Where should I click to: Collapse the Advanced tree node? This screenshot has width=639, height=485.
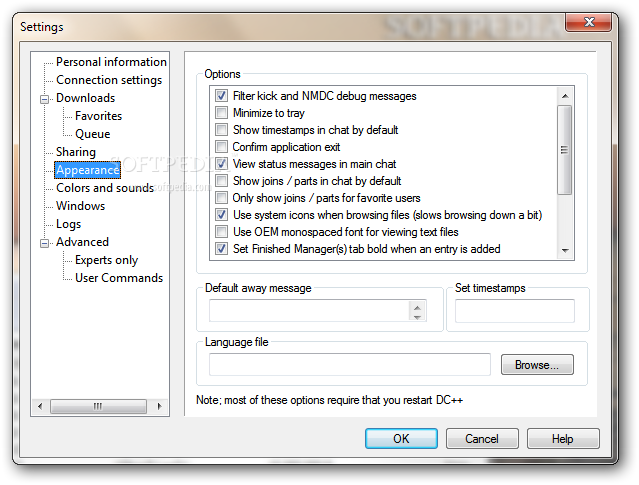click(44, 243)
